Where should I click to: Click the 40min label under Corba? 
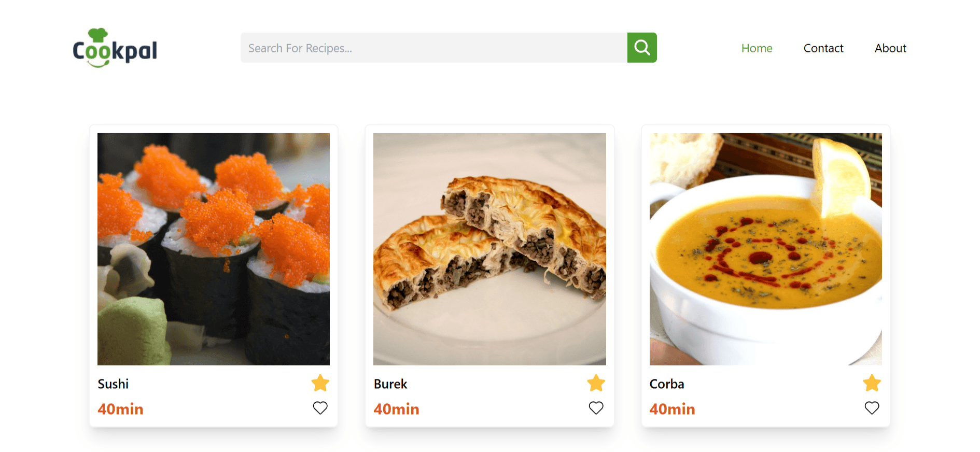(x=672, y=409)
